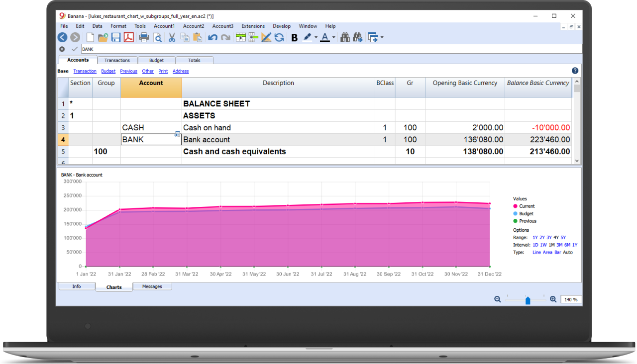This screenshot has height=364, width=637.
Task: Open the File menu
Action: coord(64,26)
